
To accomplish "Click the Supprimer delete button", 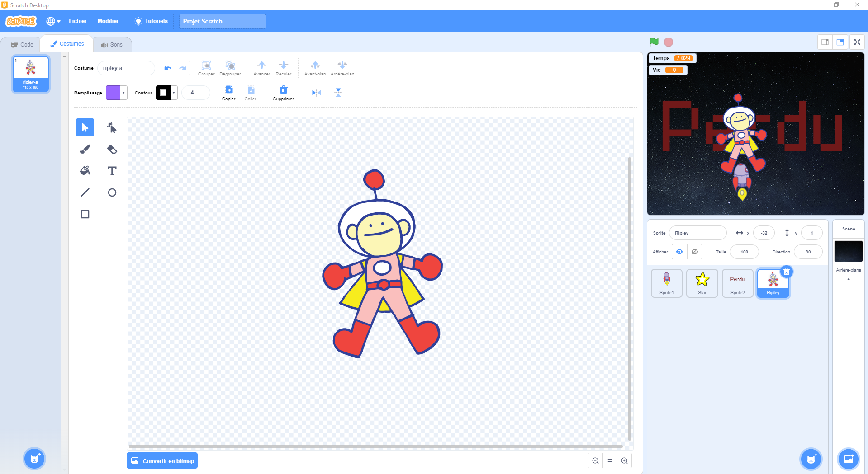I will click(x=284, y=93).
